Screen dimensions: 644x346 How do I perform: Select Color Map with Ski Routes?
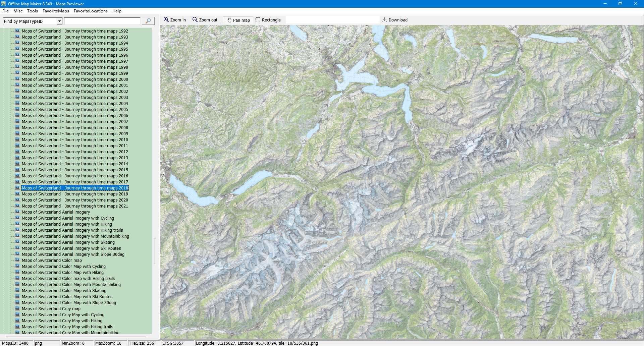click(x=67, y=297)
